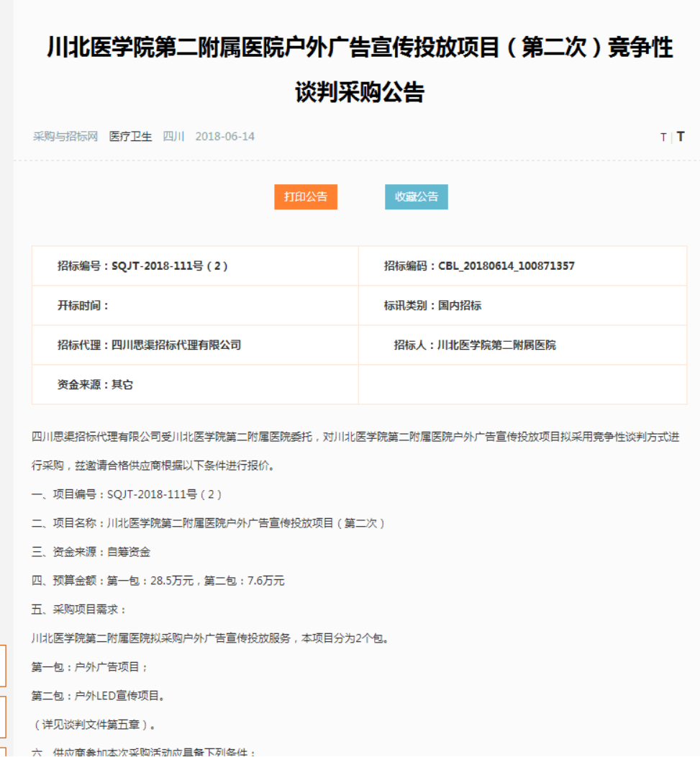The width and height of the screenshot is (700, 757).
Task: Click the title line 谈判采购公告
Action: [x=360, y=91]
